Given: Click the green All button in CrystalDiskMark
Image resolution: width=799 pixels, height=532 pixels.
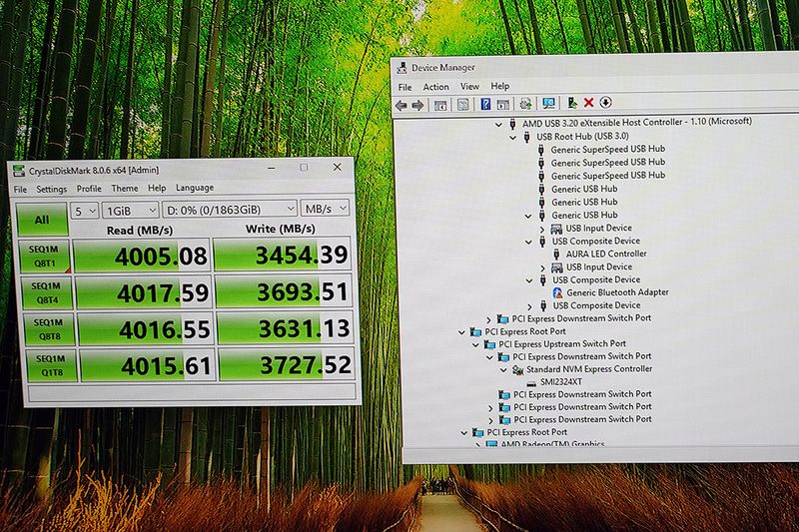Looking at the screenshot, I should (42, 220).
